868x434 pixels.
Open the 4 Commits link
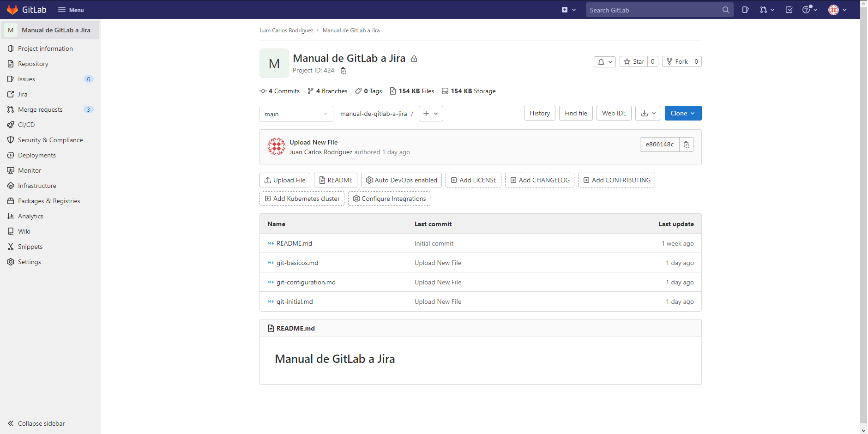coord(280,91)
